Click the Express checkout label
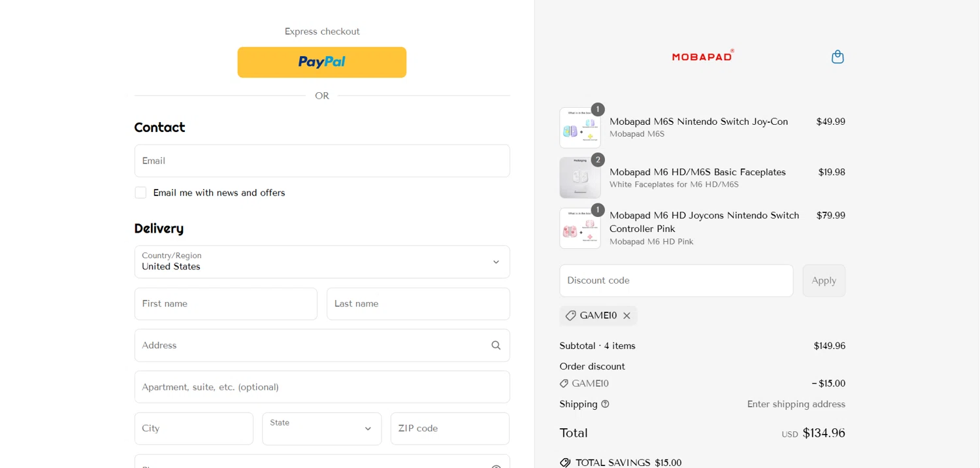 point(322,31)
